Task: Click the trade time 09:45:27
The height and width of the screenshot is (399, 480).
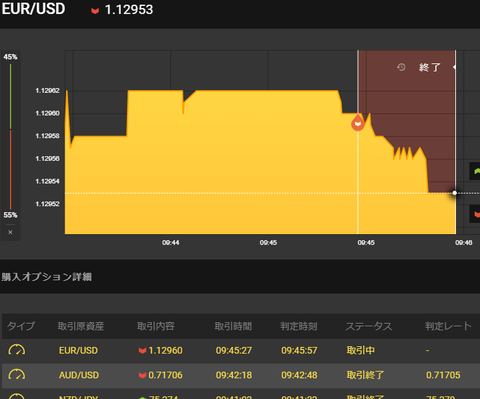Action: pyautogui.click(x=234, y=351)
